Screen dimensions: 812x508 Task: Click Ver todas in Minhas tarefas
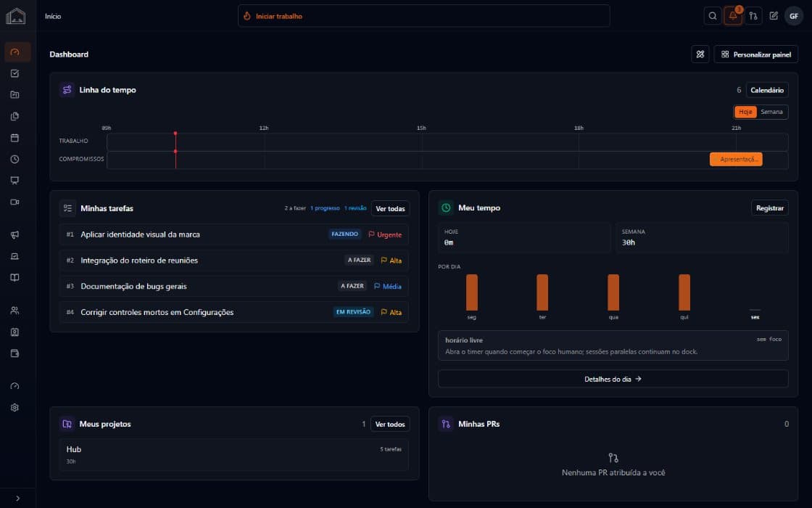(390, 208)
